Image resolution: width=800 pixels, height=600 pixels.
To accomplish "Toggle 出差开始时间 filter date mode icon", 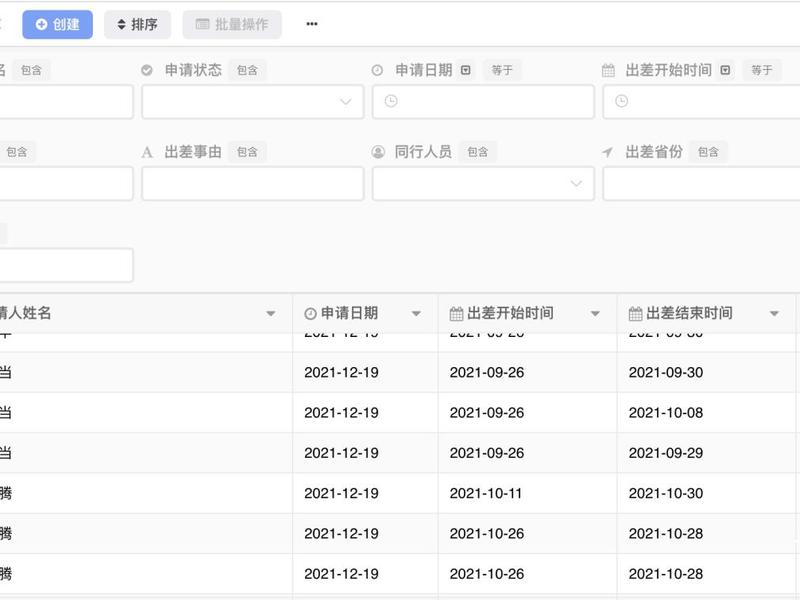I will point(725,70).
